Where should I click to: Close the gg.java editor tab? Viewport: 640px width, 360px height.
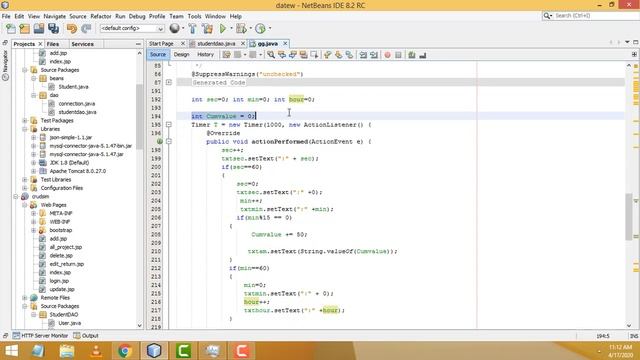coord(285,44)
